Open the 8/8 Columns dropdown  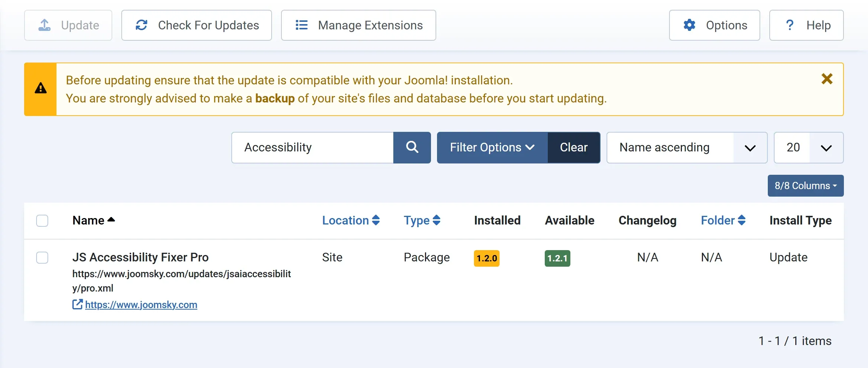[x=806, y=186]
